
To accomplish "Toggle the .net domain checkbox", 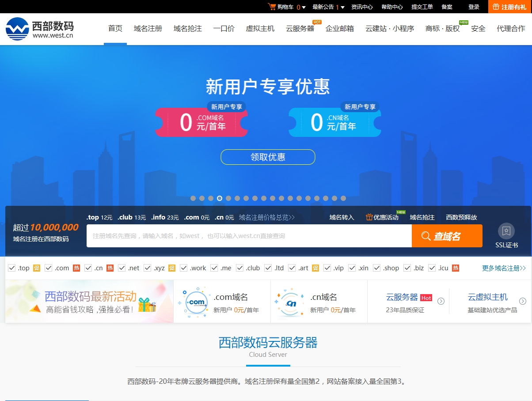I will tap(122, 268).
